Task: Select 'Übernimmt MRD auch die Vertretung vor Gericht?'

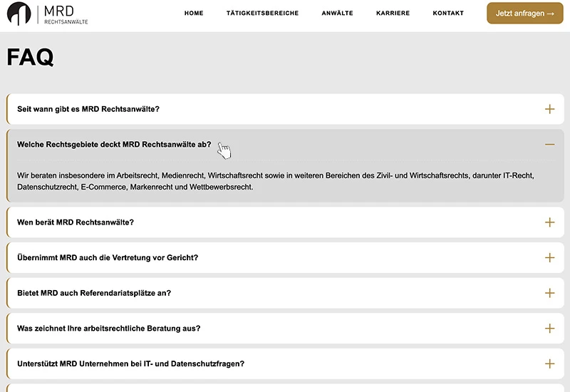Action: 108,257
